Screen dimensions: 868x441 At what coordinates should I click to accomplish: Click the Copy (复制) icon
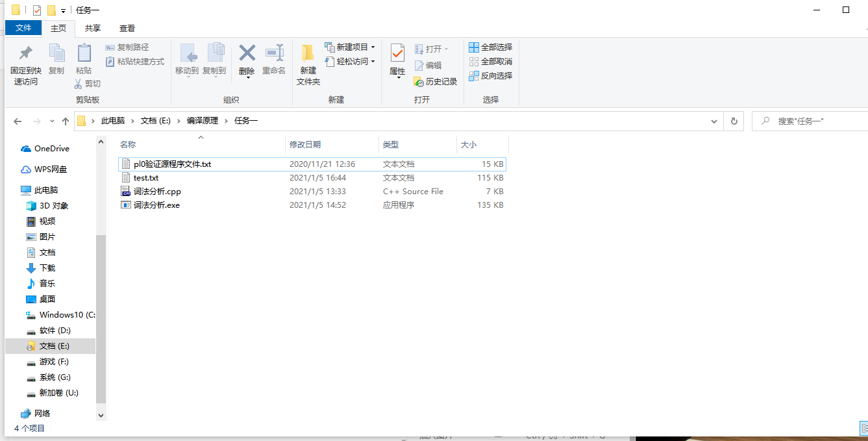coord(56,62)
